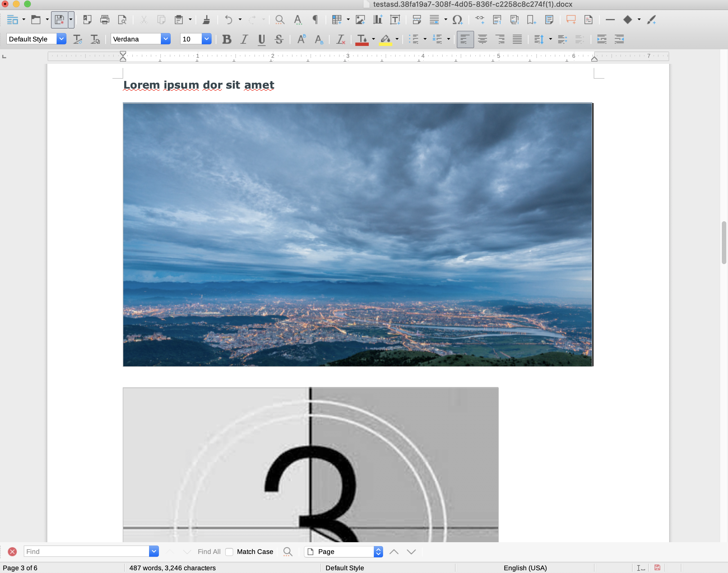This screenshot has width=728, height=573.
Task: Click the Show Draw Functions icon
Action: click(x=652, y=20)
